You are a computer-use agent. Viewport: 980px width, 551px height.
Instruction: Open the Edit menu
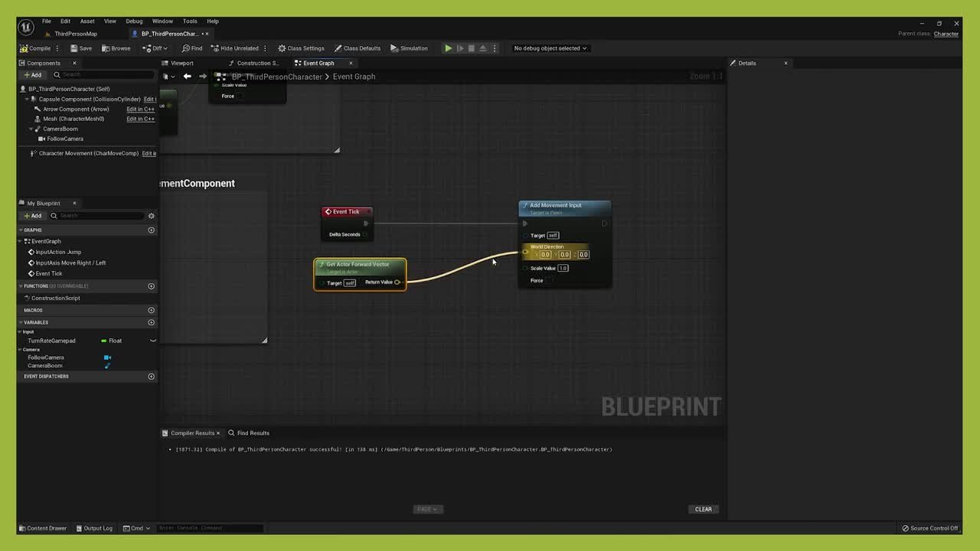65,21
